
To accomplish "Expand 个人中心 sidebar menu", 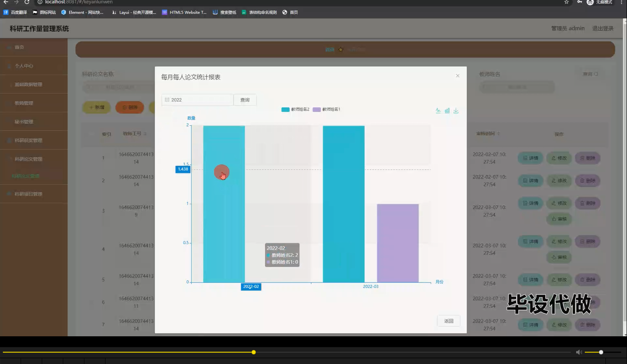I will (34, 66).
